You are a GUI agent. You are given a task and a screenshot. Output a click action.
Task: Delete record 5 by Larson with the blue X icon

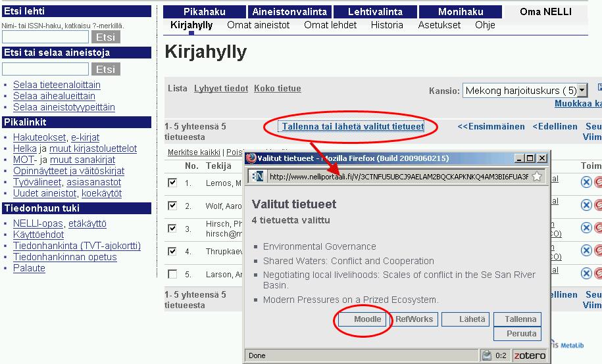pyautogui.click(x=586, y=273)
